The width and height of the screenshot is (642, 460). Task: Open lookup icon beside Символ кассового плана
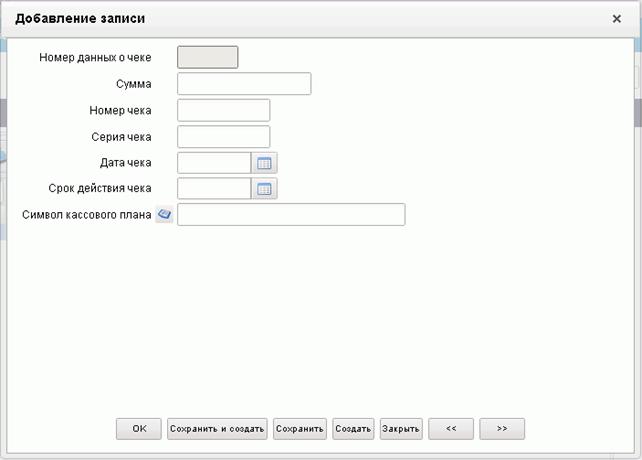[164, 214]
